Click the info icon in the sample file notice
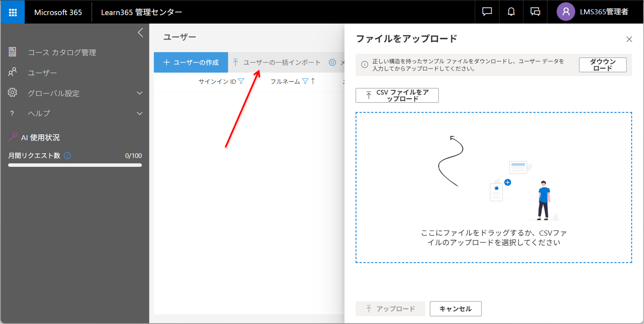The height and width of the screenshot is (324, 644). pos(364,65)
